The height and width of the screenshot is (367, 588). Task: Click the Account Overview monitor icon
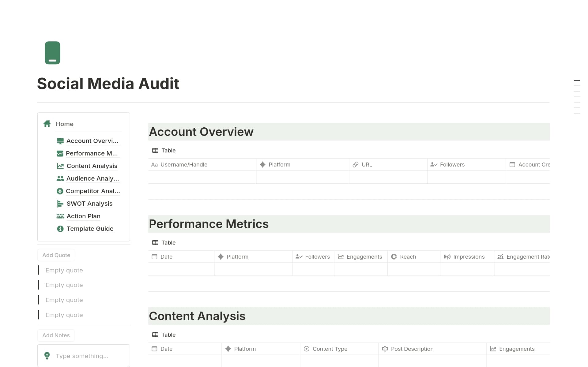pyautogui.click(x=60, y=140)
